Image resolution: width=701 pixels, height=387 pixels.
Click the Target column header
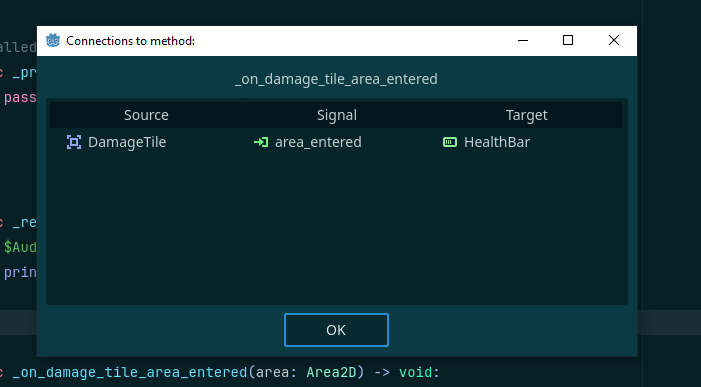point(527,115)
